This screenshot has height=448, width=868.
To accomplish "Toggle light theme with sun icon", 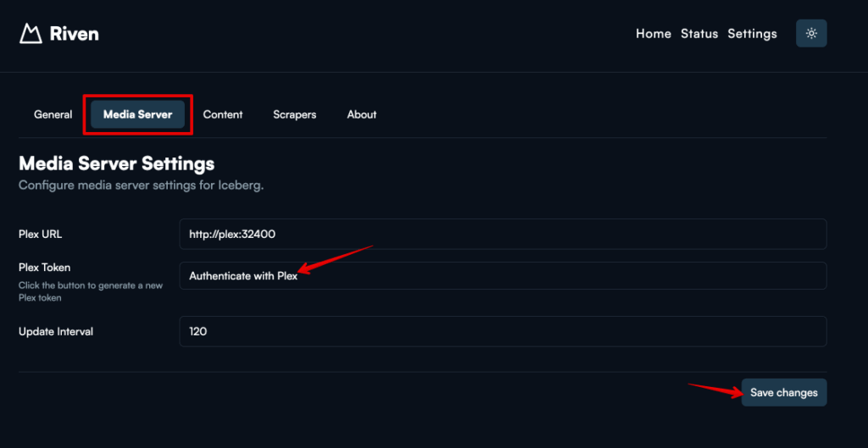I will coord(811,33).
